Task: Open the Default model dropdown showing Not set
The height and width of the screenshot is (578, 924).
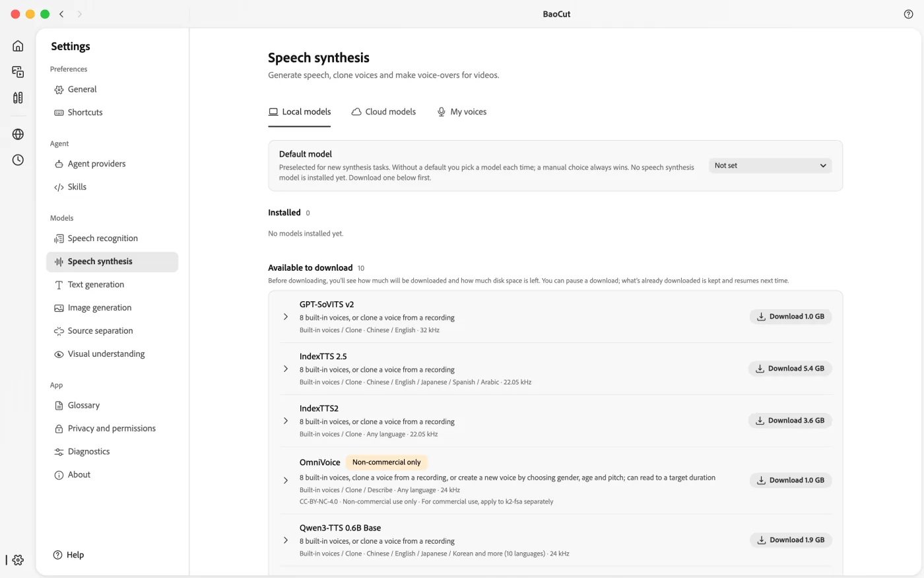Action: coord(770,166)
